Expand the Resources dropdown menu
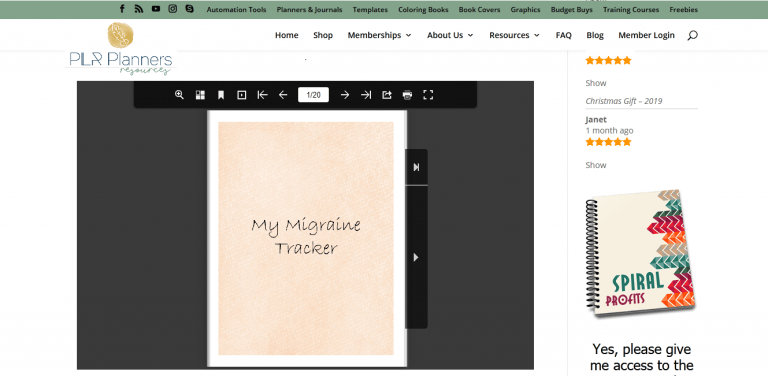This screenshot has height=376, width=768. (514, 35)
